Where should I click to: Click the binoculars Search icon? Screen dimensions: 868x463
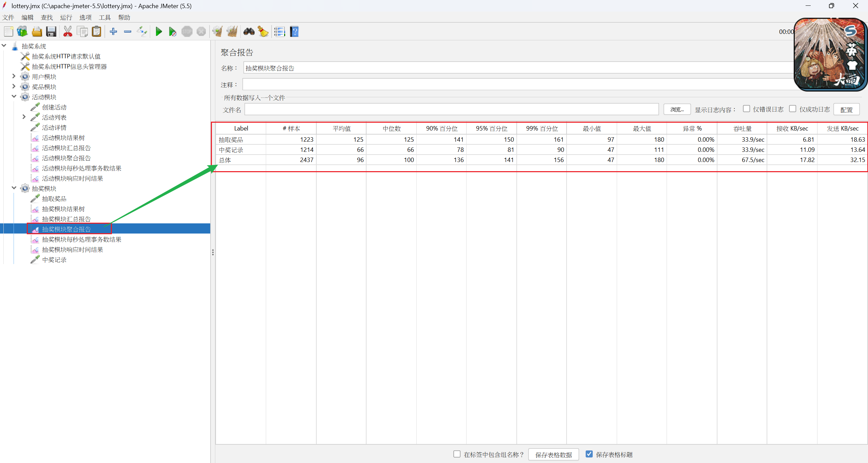[x=249, y=32]
